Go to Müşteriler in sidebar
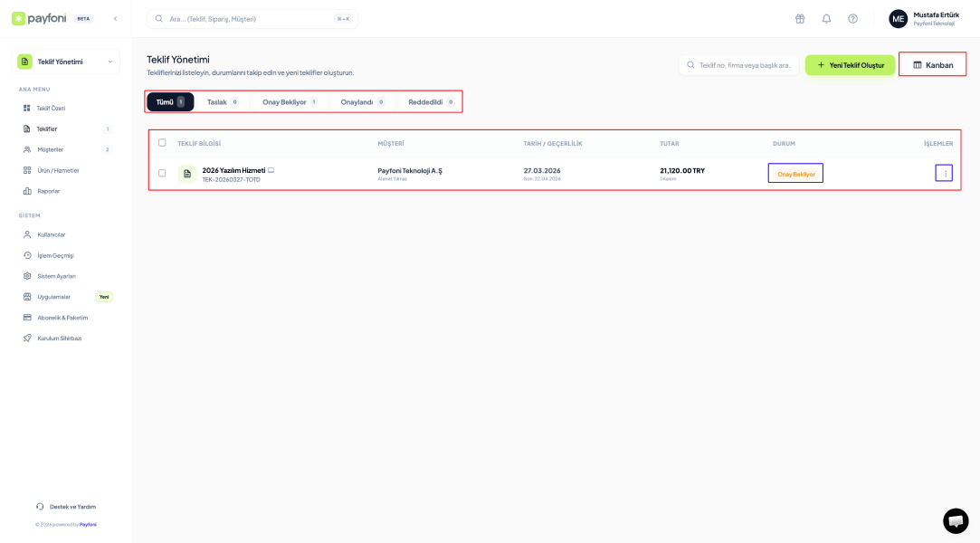 [x=50, y=149]
